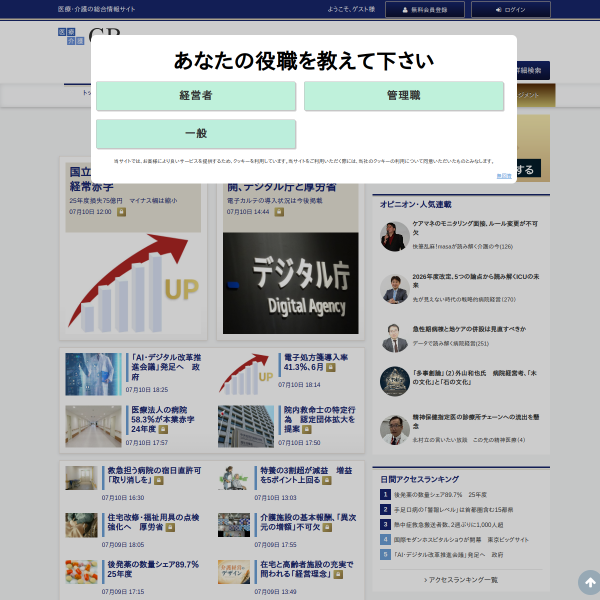Open the 「多事創論」(2) 外山和也氏 column

click(x=474, y=378)
